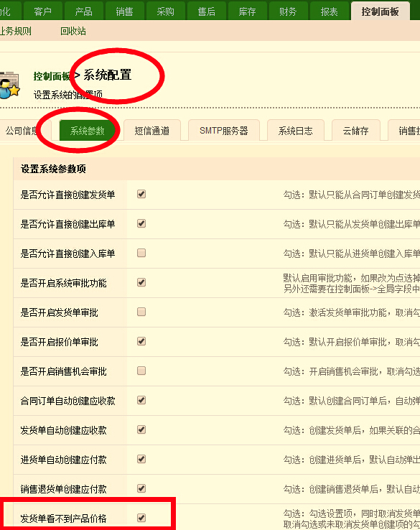Uncheck 合同订单自动创建应收款 checkbox

pos(141,400)
